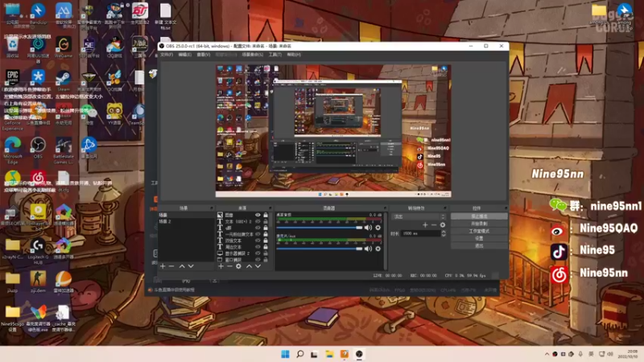Toggle lock on 显示器捕获 2 source
The image size is (644, 362).
(x=266, y=253)
